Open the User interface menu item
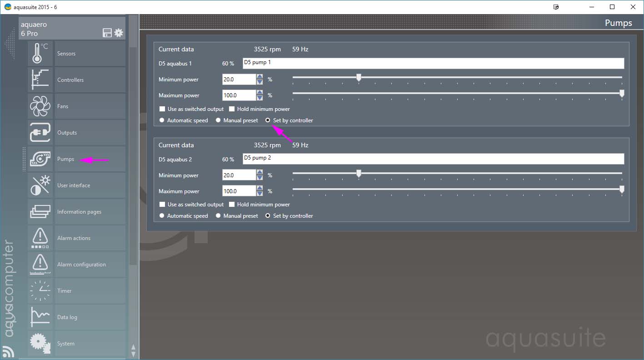Screen dimensions: 644x360 tap(74, 185)
